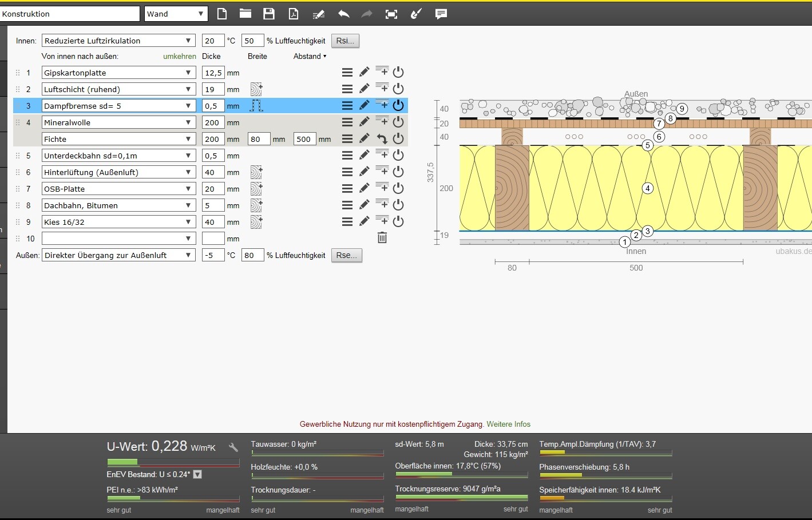Image resolution: width=812 pixels, height=520 pixels.
Task: Edit the Gipskartonplatte layer with the pencil
Action: pos(364,73)
